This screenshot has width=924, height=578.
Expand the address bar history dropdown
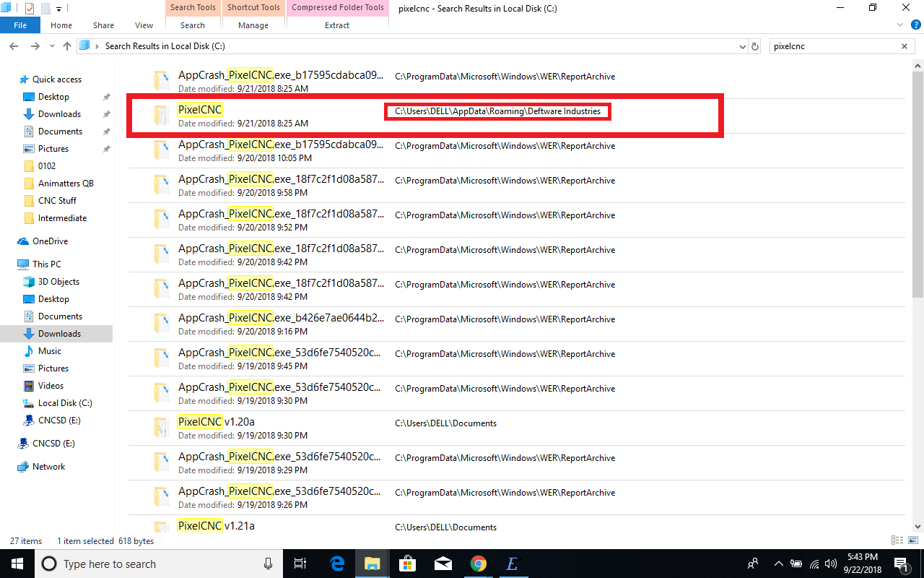point(743,46)
